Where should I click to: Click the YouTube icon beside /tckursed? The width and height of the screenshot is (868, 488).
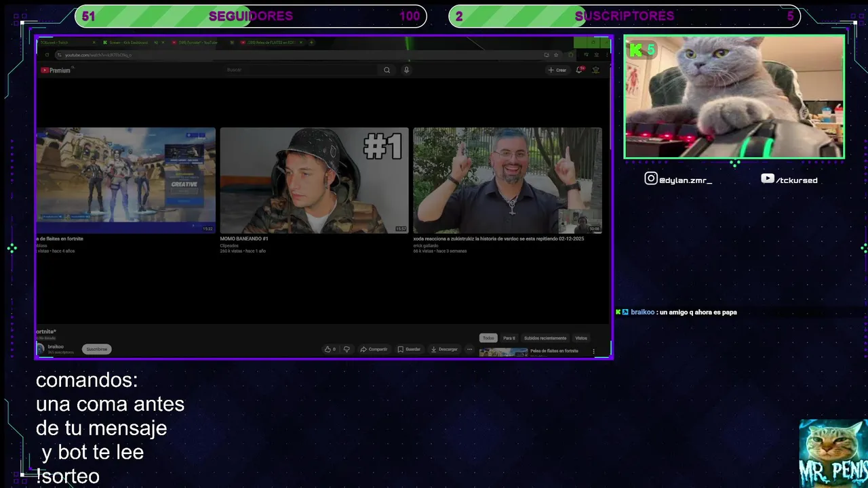pos(768,179)
